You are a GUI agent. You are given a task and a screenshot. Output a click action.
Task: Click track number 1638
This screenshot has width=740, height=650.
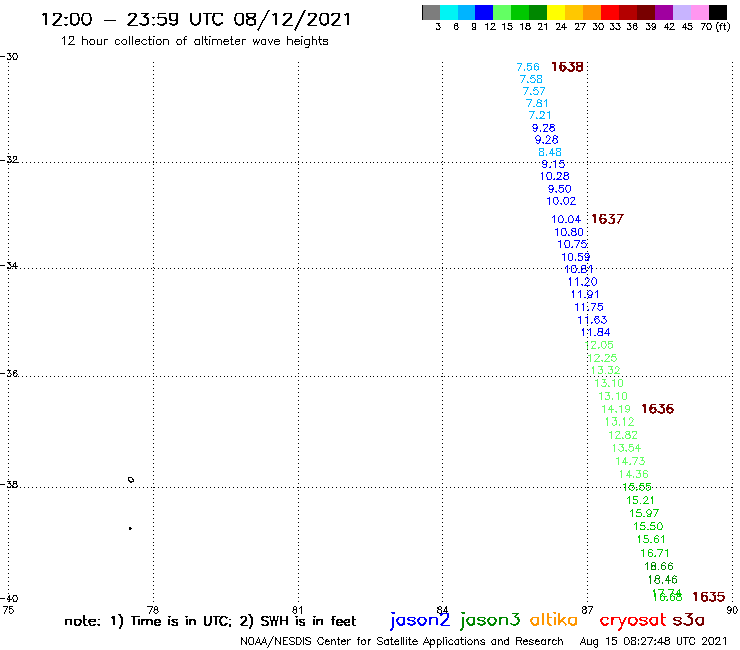pos(567,67)
